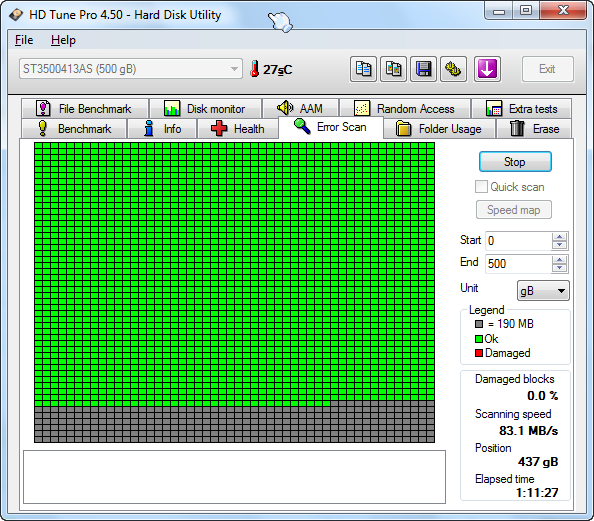
Task: Open the File menu
Action: point(24,40)
